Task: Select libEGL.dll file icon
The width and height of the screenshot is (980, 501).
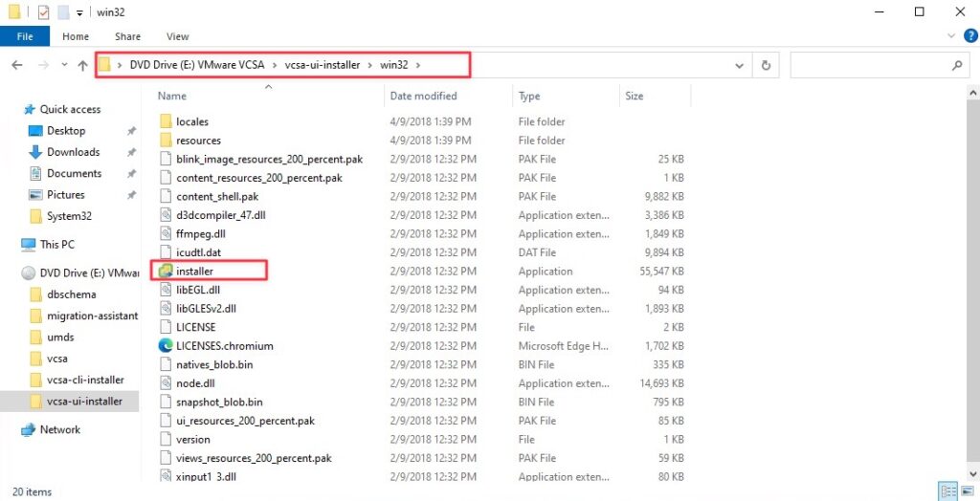Action: (165, 290)
